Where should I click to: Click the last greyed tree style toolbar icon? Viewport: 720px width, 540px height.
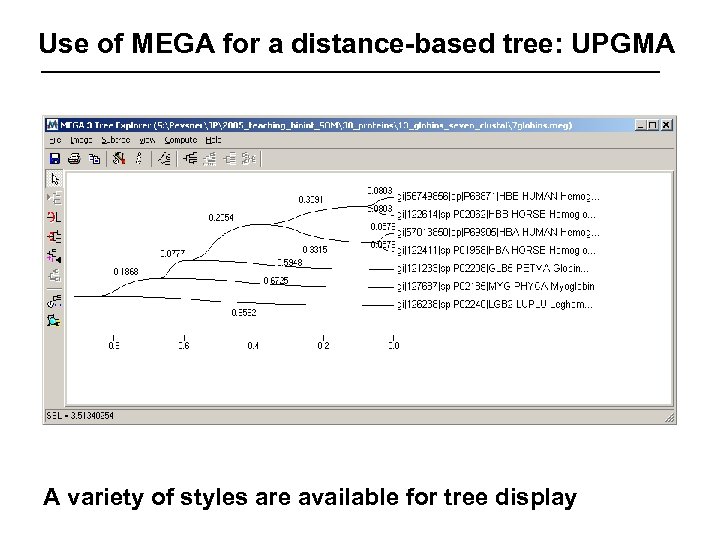tap(249, 159)
